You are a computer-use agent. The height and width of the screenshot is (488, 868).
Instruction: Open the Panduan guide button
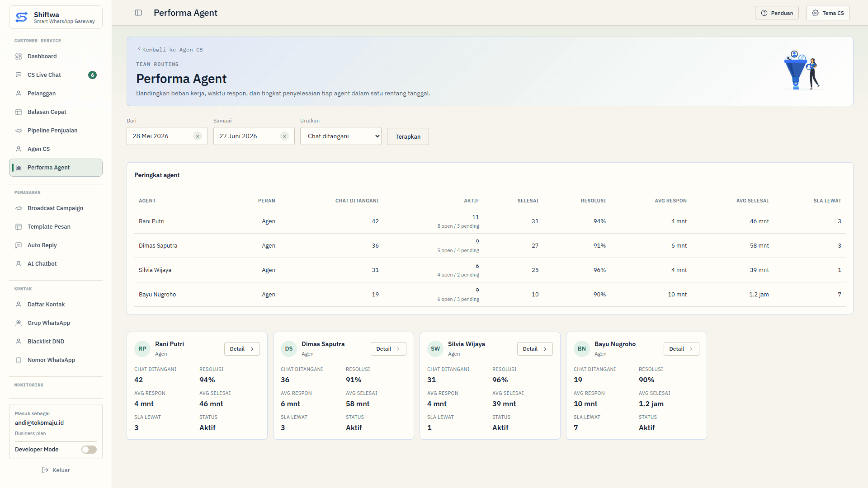click(x=777, y=13)
